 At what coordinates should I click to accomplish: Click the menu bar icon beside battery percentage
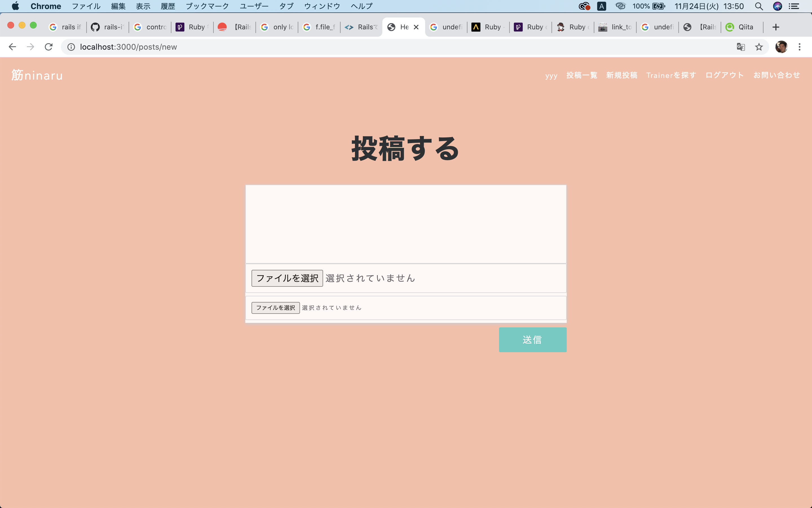click(620, 6)
